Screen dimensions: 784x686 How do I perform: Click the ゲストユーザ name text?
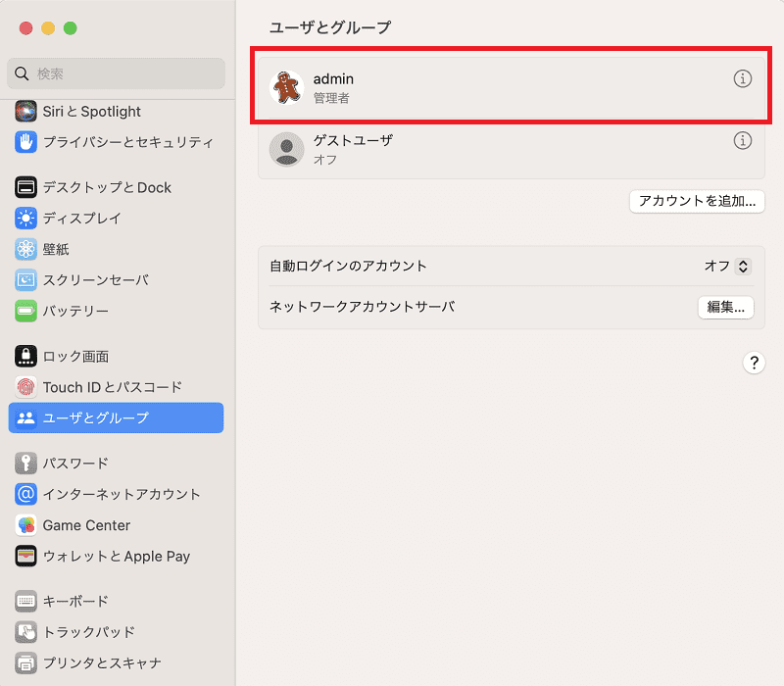point(353,140)
